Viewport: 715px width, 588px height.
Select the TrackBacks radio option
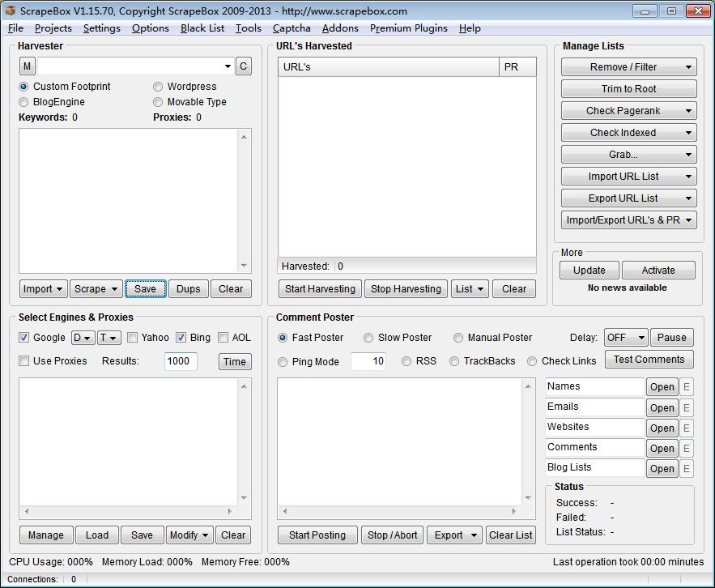454,361
